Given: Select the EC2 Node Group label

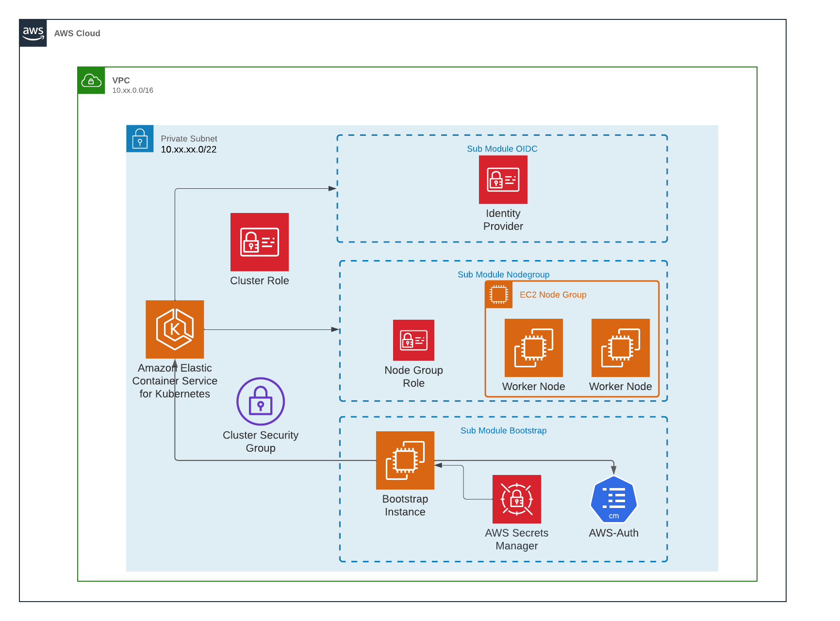Looking at the screenshot, I should tap(553, 294).
